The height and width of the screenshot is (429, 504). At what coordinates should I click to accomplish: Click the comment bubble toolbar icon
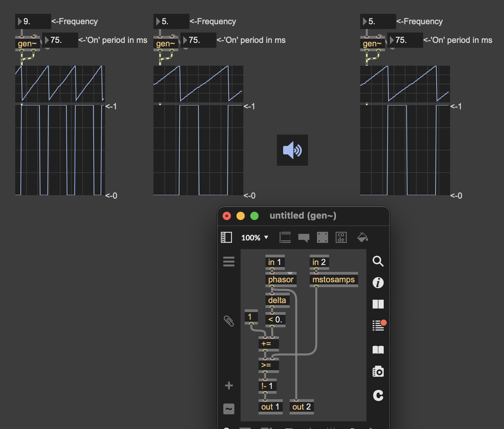304,238
